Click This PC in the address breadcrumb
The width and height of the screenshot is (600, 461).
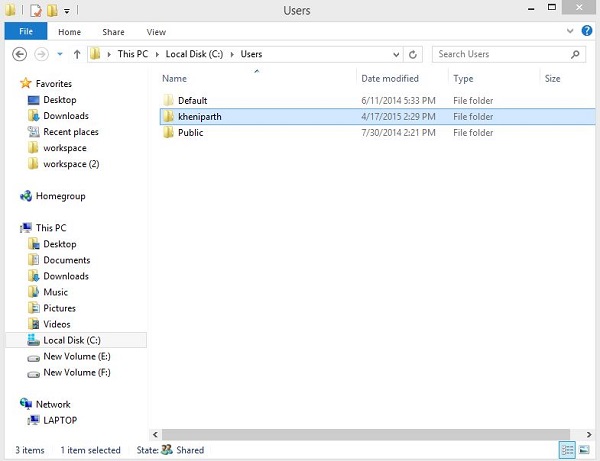[133, 54]
